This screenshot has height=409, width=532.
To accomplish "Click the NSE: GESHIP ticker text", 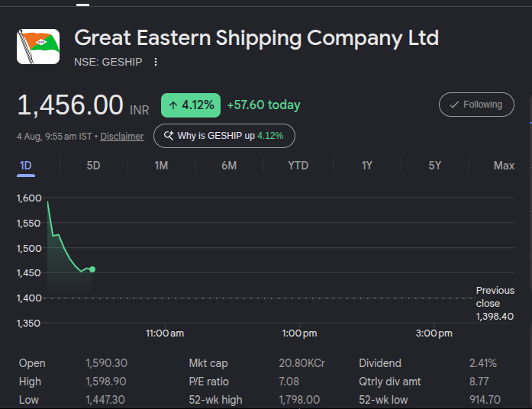I will tap(108, 62).
